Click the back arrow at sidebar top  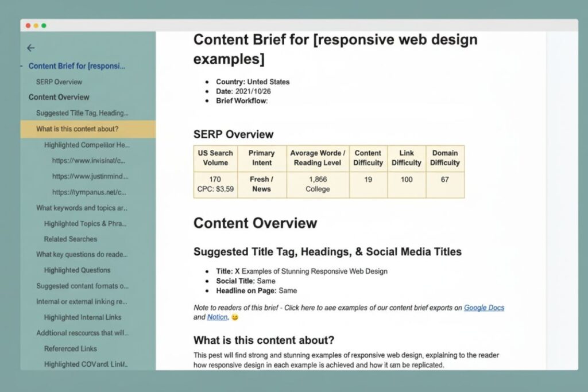tap(30, 48)
